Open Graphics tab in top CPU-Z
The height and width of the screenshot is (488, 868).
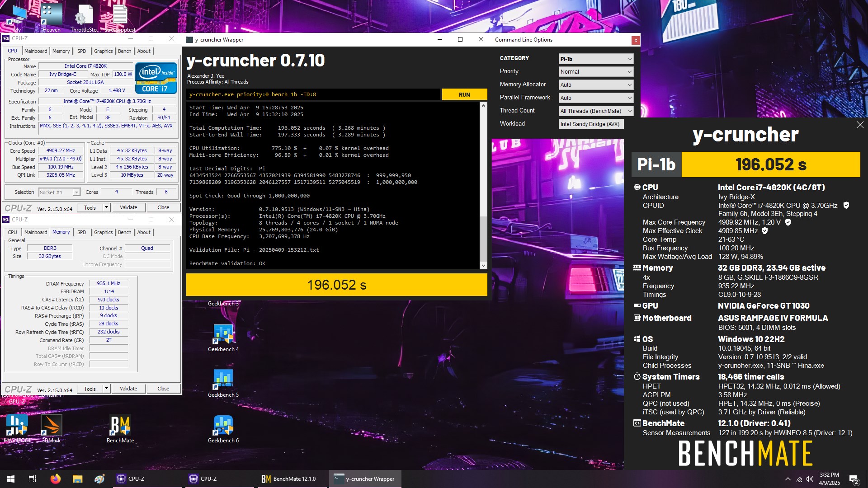point(104,51)
